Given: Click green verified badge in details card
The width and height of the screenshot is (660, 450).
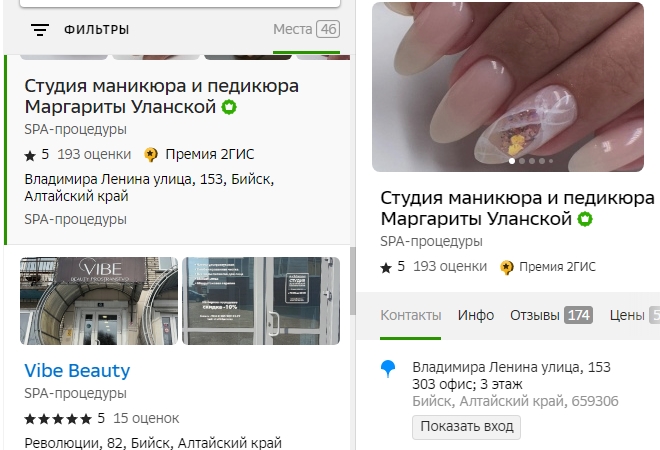Looking at the screenshot, I should coord(585,219).
